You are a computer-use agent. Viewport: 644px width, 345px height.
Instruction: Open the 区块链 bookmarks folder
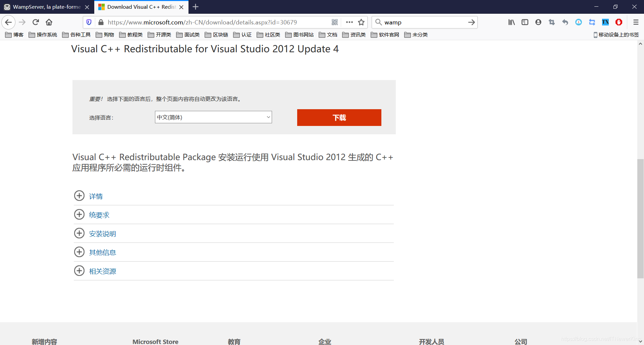pyautogui.click(x=216, y=35)
